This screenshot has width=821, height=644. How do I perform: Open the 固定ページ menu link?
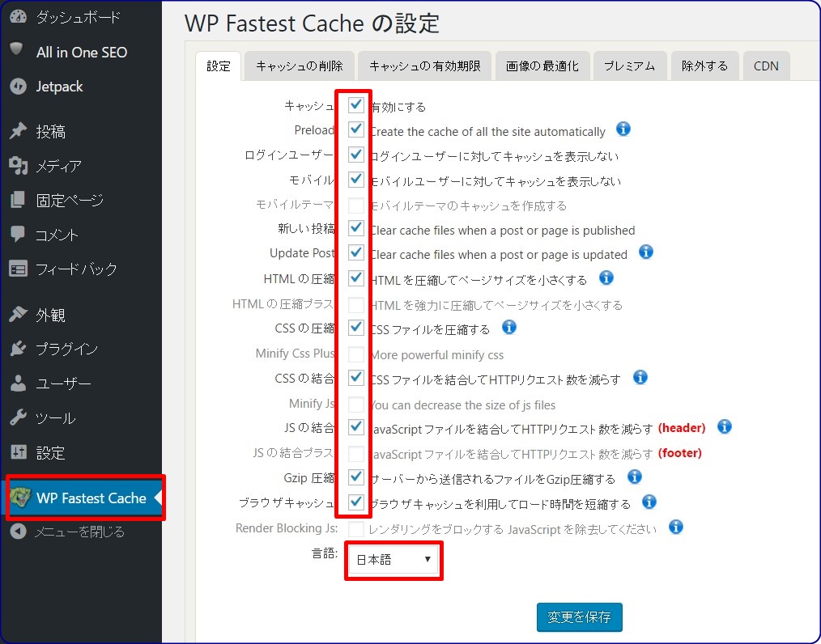[x=70, y=200]
